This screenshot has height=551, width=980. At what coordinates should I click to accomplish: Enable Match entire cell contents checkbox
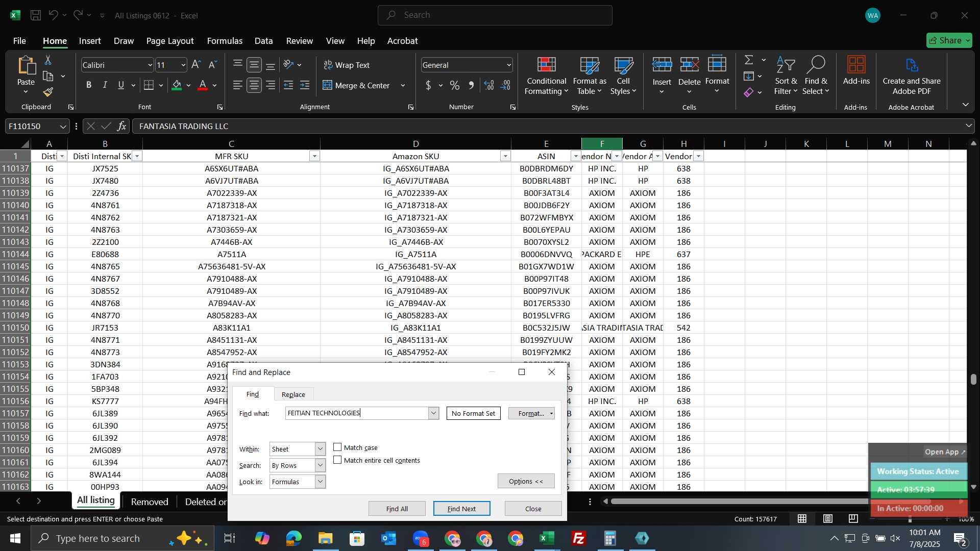[x=337, y=460]
